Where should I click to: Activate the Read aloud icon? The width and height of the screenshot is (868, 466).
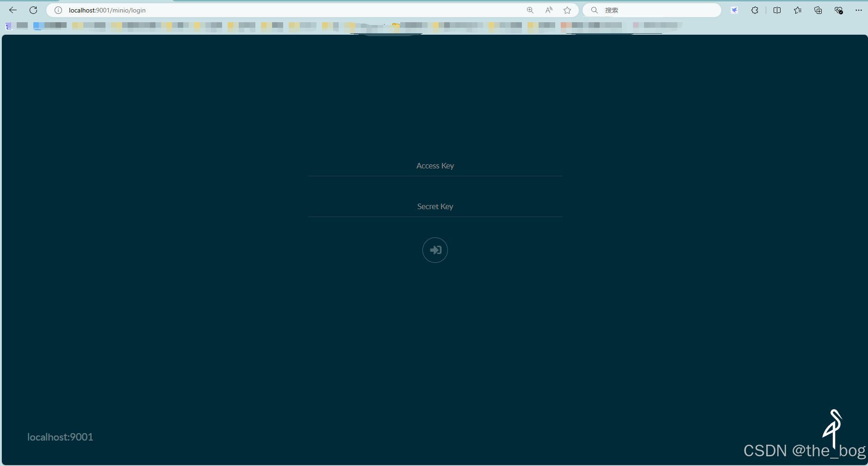pyautogui.click(x=549, y=10)
